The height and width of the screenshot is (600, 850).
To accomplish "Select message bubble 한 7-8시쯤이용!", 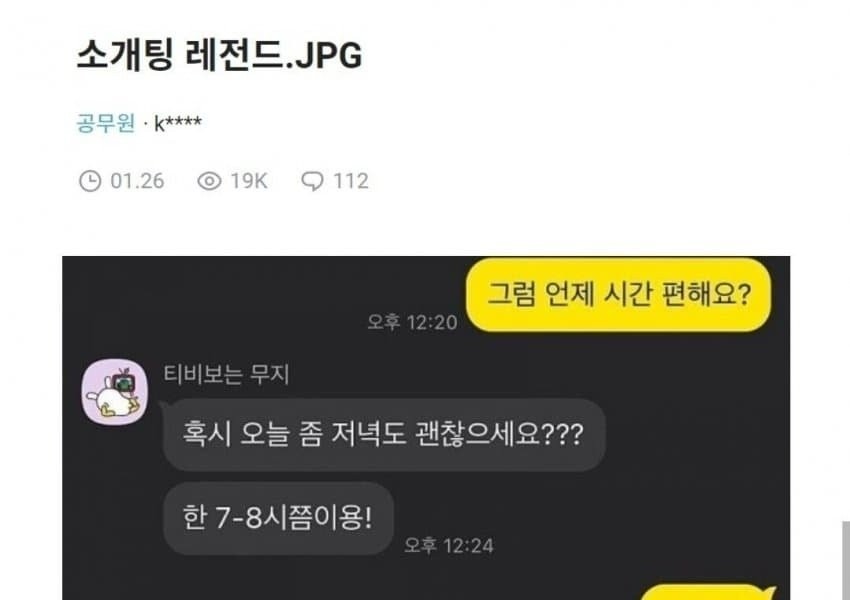I will [278, 518].
